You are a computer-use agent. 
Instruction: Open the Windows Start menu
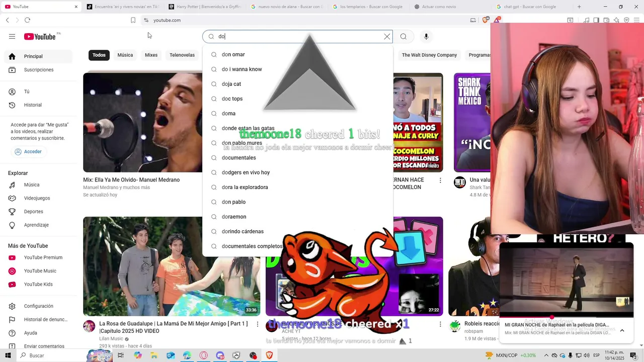pyautogui.click(x=9, y=355)
